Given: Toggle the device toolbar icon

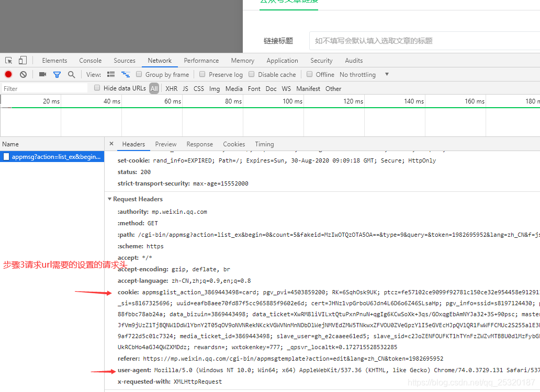Looking at the screenshot, I should pyautogui.click(x=22, y=61).
